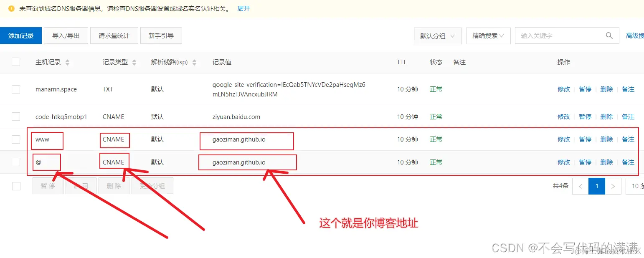
Task: Go to previous page arrow
Action: [x=581, y=186]
